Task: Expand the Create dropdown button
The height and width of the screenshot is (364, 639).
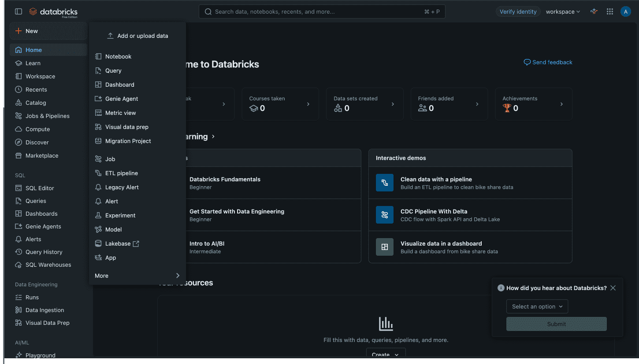Action: point(386,354)
